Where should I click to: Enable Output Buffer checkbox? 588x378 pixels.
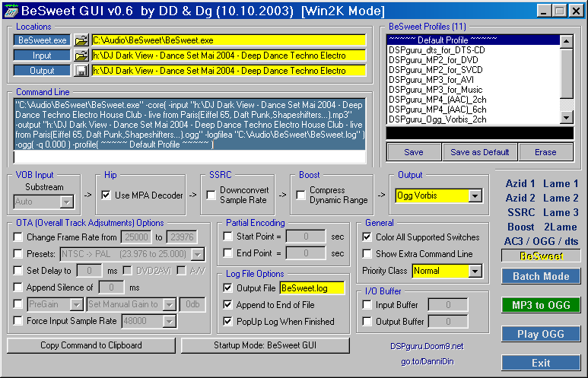(367, 322)
